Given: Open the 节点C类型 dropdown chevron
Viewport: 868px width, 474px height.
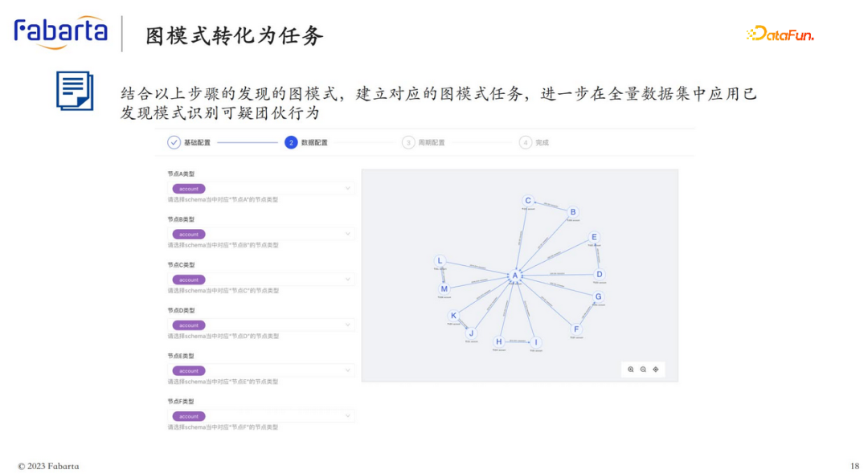Looking at the screenshot, I should coord(348,280).
